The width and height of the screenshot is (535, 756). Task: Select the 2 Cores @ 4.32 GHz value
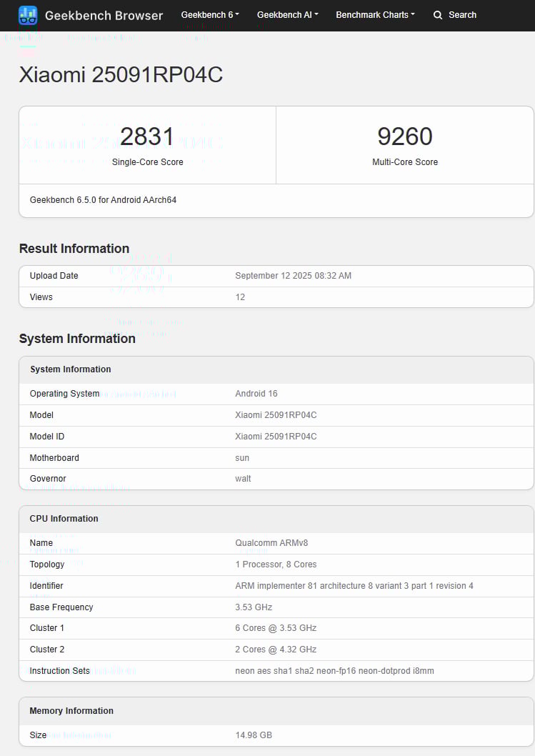(x=276, y=650)
